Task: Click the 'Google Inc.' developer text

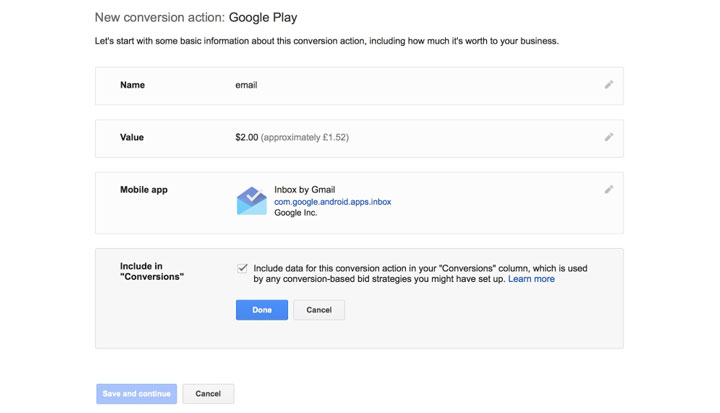Action: 295,213
